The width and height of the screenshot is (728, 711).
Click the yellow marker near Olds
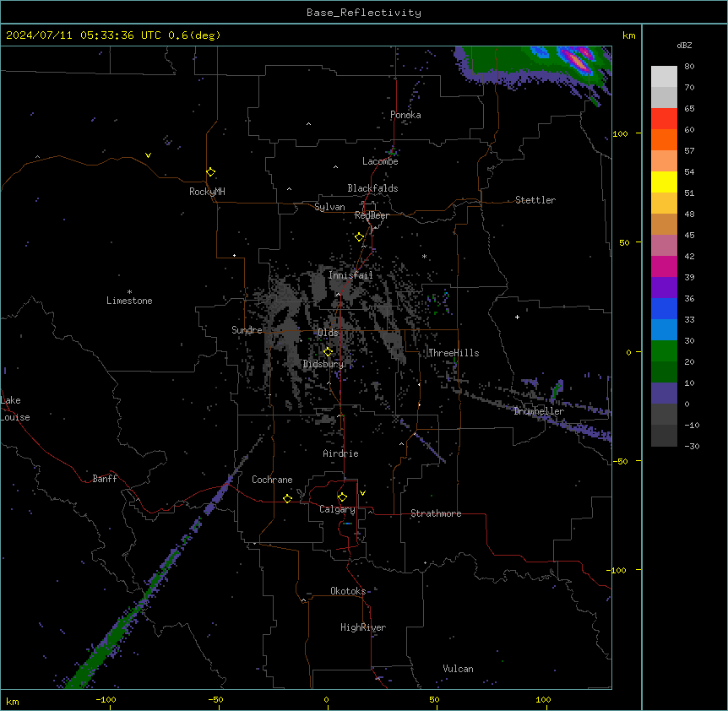coord(328,352)
